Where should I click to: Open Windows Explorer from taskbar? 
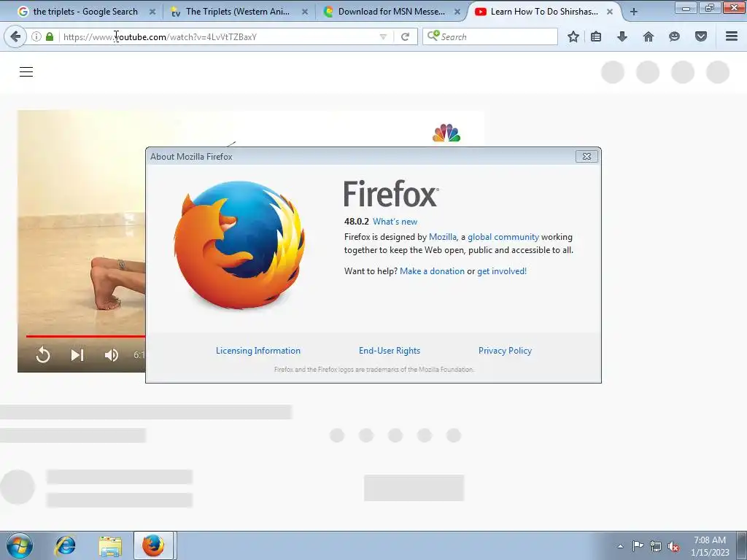pos(110,545)
